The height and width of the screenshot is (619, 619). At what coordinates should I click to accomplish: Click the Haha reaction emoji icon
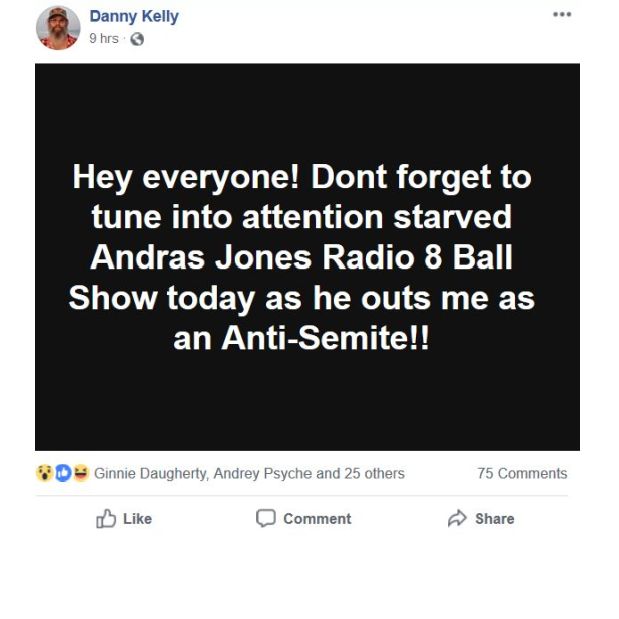(x=81, y=473)
